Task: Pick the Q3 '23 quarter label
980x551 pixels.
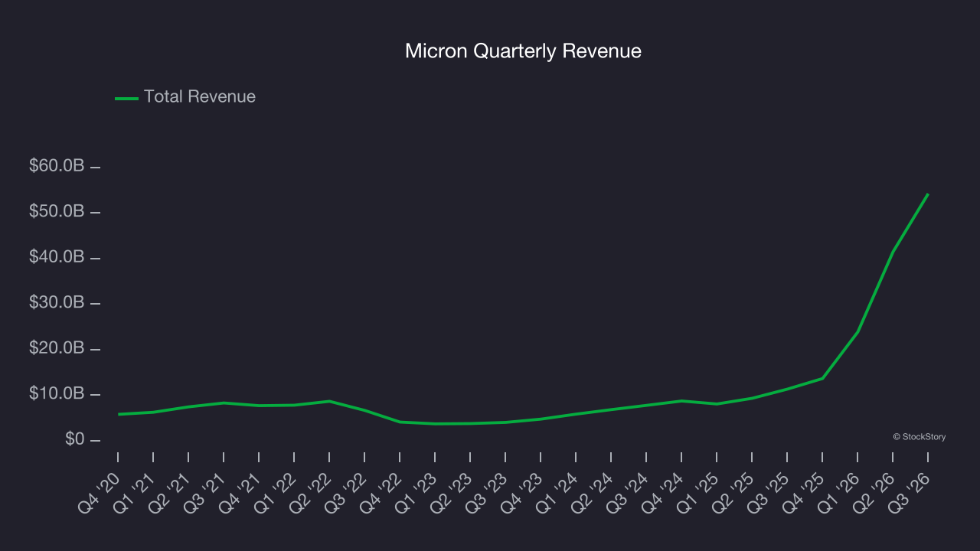Action: tap(487, 492)
